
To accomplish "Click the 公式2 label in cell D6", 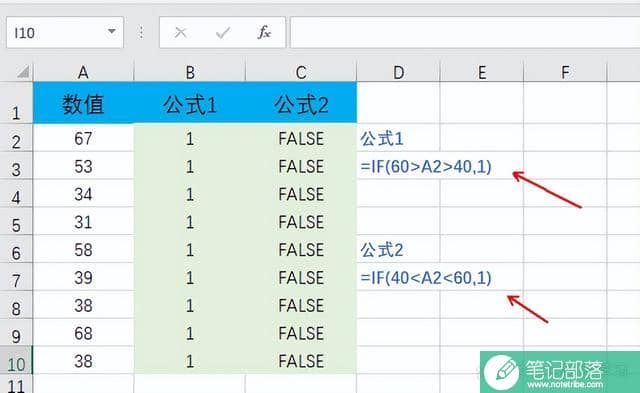I will pos(382,250).
